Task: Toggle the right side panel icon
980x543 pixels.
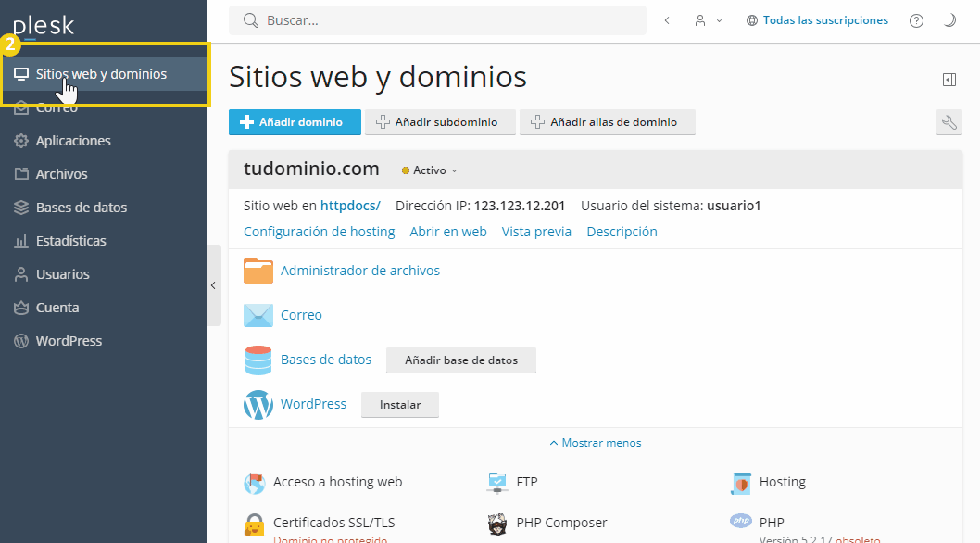Action: pyautogui.click(x=949, y=80)
